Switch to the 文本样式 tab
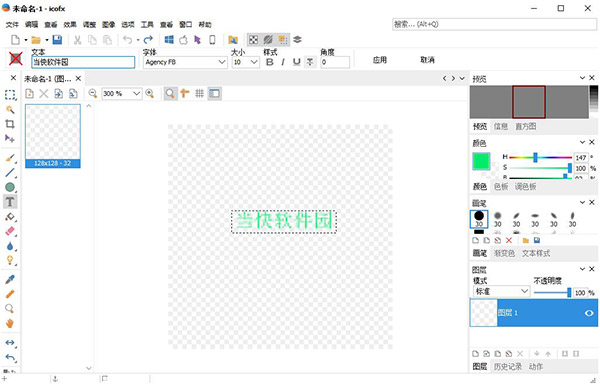This screenshot has width=600, height=387. (x=536, y=253)
